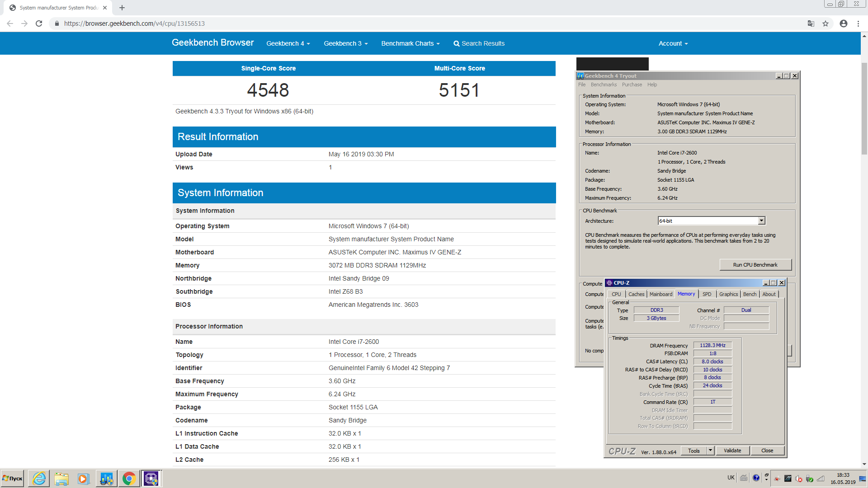Click the show desktop icon in tray

(863, 479)
